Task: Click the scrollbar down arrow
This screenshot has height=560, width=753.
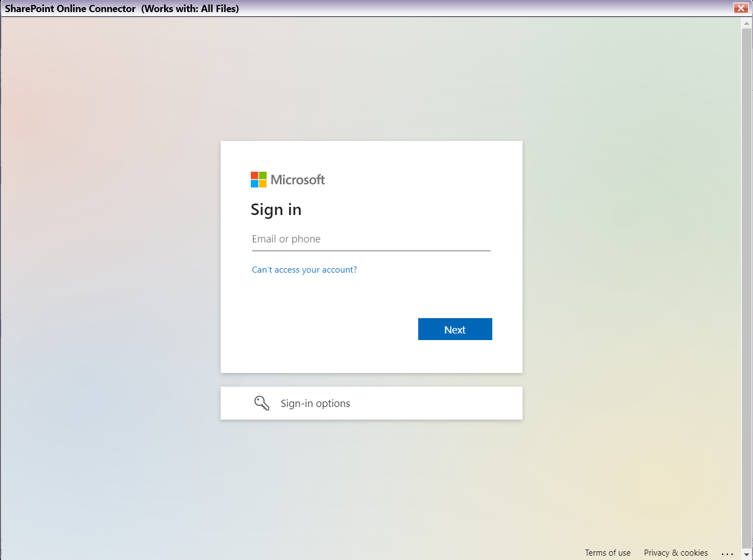Action: click(746, 555)
